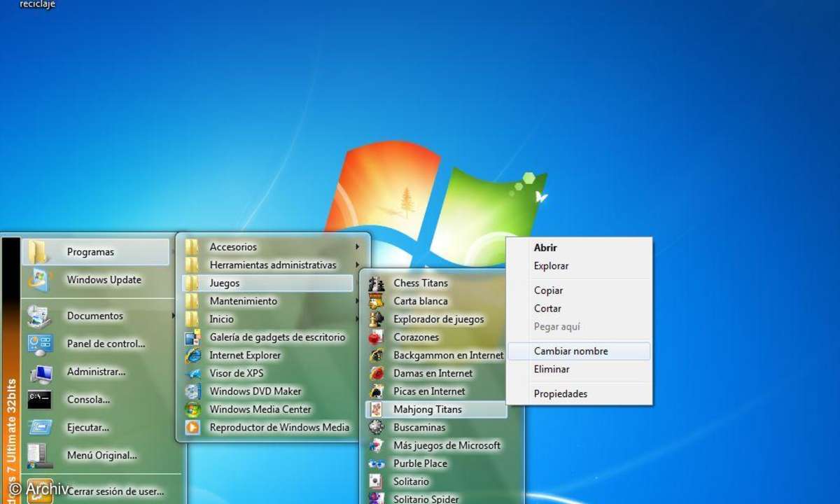The width and height of the screenshot is (840, 504).
Task: Select the Juegos folder entry
Action: click(x=267, y=283)
